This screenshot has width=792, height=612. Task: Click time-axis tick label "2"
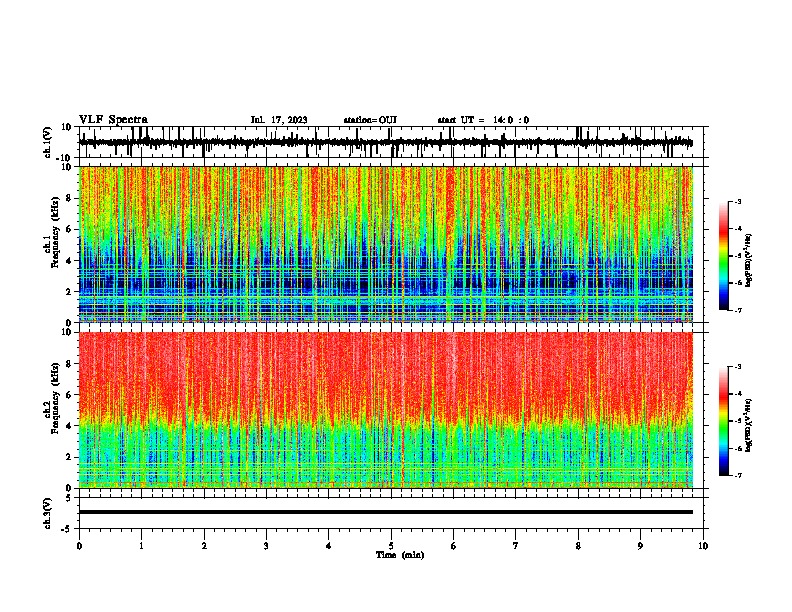coord(204,546)
